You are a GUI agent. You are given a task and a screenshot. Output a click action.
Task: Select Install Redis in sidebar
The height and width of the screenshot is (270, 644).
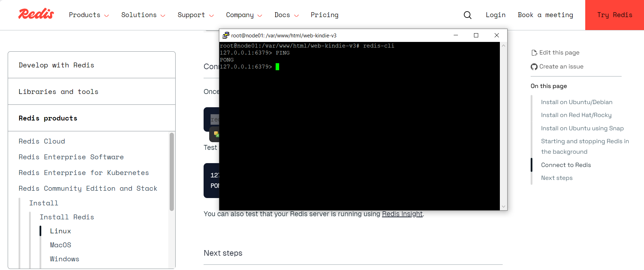[x=66, y=217]
